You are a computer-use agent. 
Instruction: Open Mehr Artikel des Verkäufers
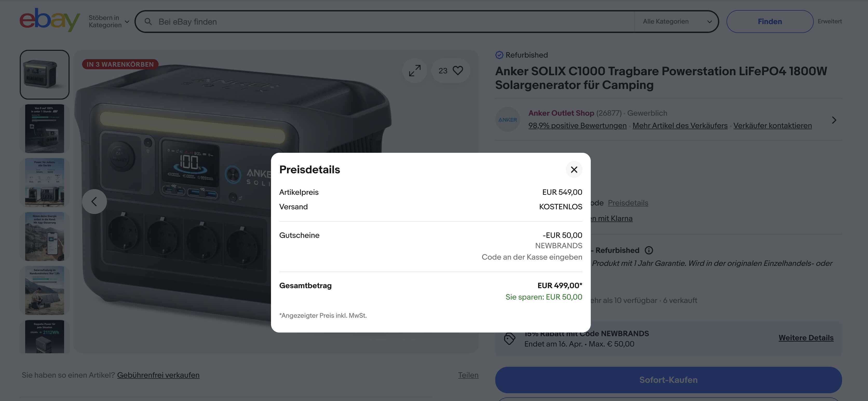click(680, 126)
